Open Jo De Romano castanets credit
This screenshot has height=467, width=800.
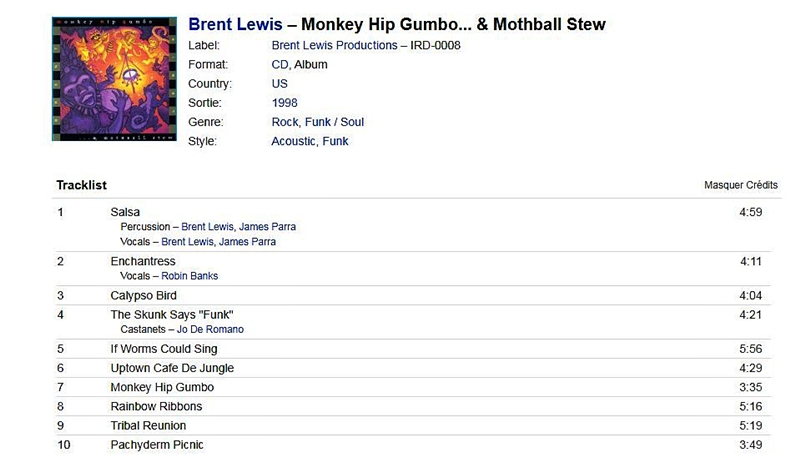(x=210, y=329)
